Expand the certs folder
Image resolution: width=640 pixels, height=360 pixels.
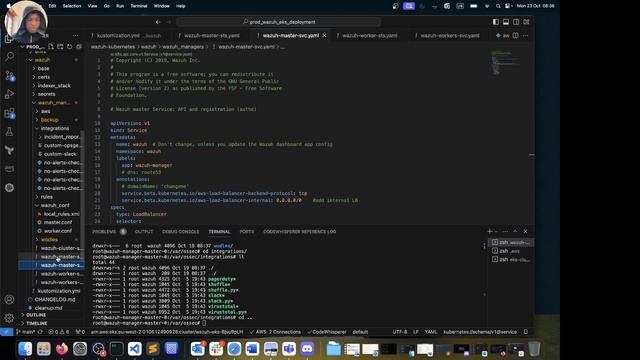43,77
